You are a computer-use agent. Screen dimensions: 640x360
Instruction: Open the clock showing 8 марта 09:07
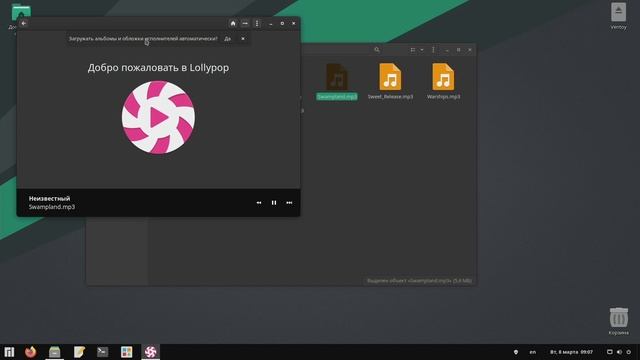(571, 352)
